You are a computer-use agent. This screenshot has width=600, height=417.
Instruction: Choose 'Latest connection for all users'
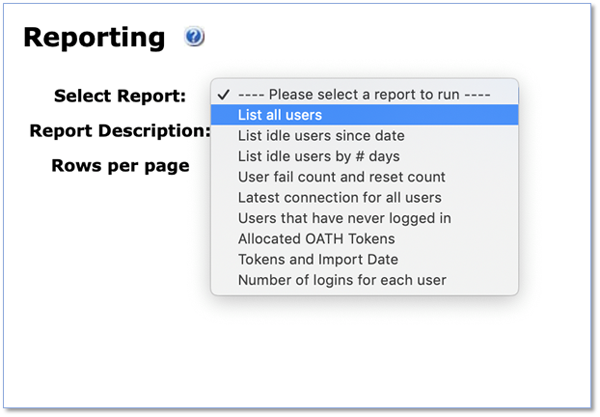364,197
